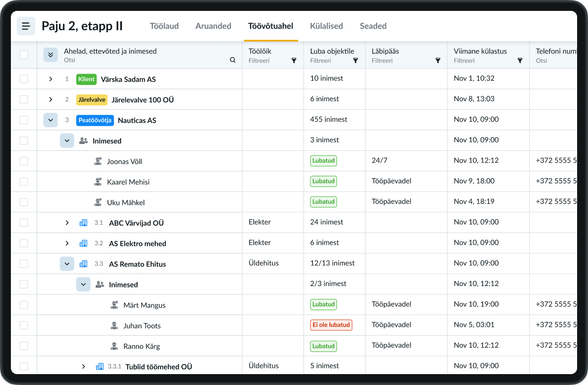Open the Seaded tab
This screenshot has width=588, height=385.
(373, 26)
